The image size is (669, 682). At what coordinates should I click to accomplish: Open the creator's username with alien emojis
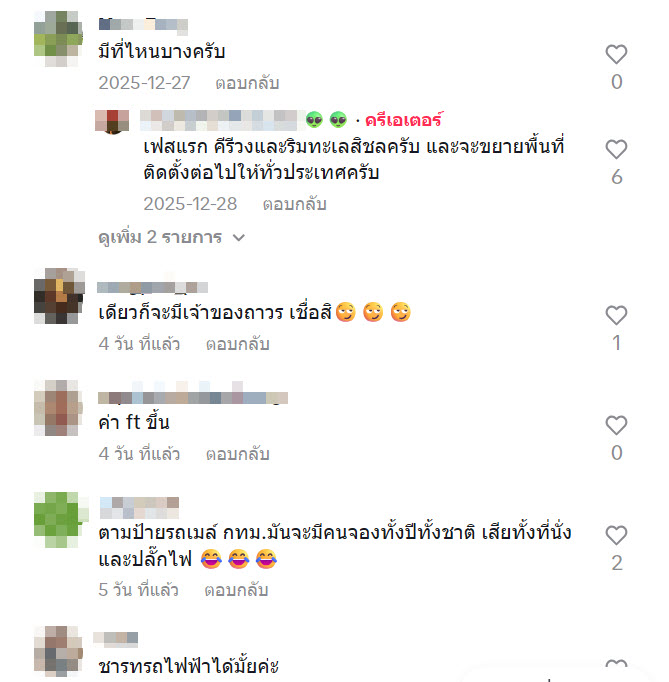[244, 120]
